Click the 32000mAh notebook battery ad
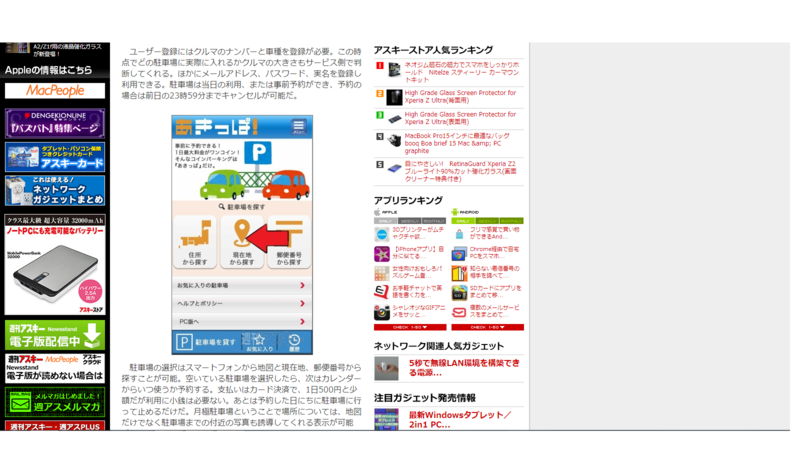 (55, 264)
